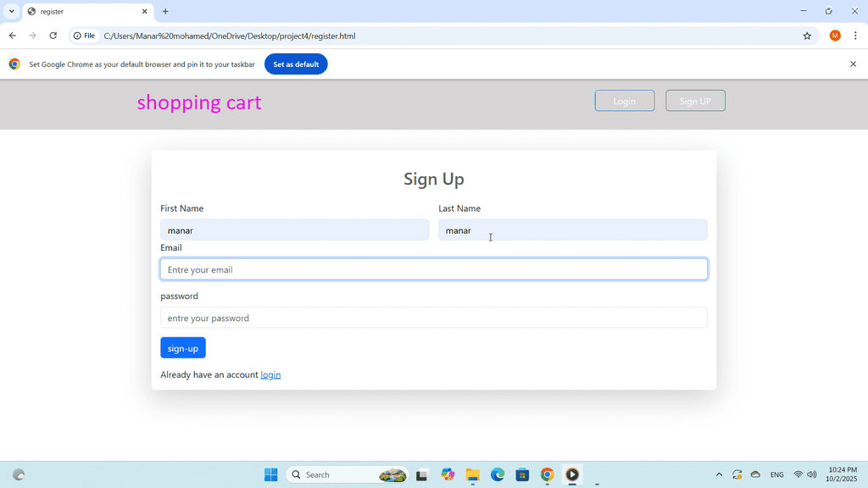Click the Email input field
Screen dimensions: 868x488
click(433, 269)
